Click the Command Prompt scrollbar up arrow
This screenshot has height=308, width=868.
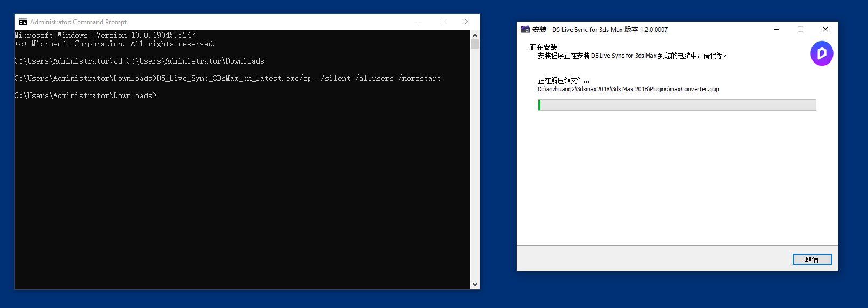[475, 35]
